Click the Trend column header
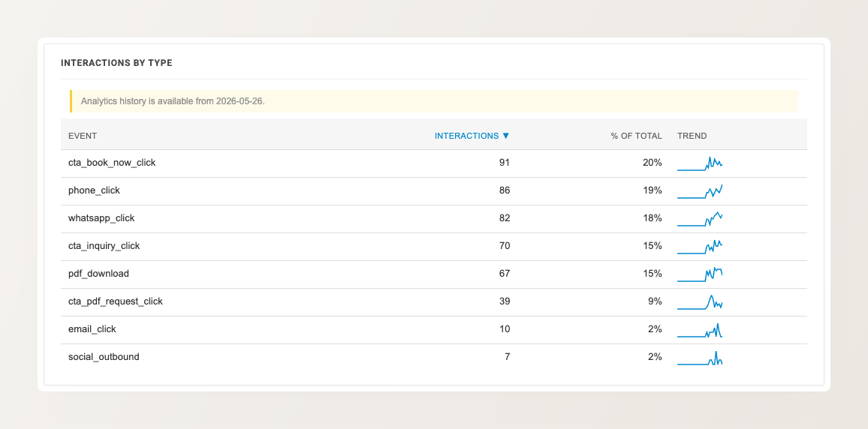The height and width of the screenshot is (429, 868). [692, 136]
